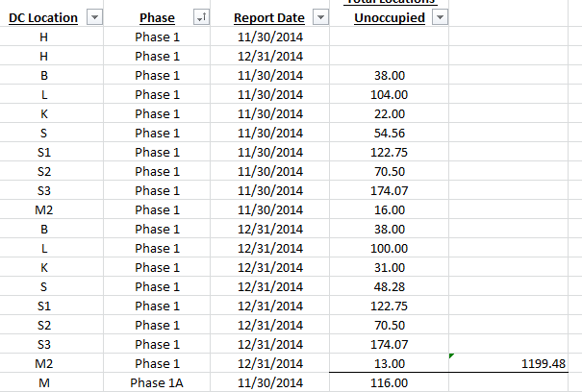Click the cell showing 54.56
This screenshot has width=582, height=392.
[390, 133]
